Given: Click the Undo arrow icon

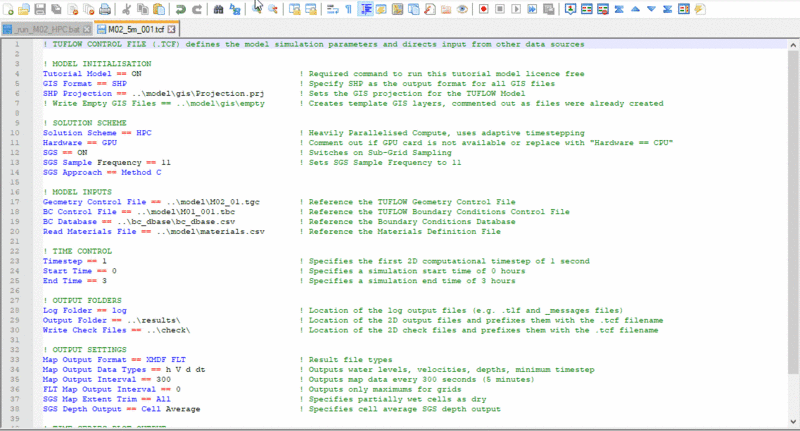Looking at the screenshot, I should point(180,9).
